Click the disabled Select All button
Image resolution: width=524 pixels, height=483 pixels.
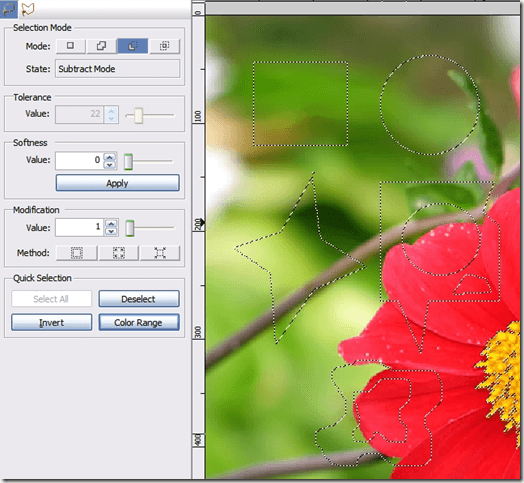pos(51,299)
